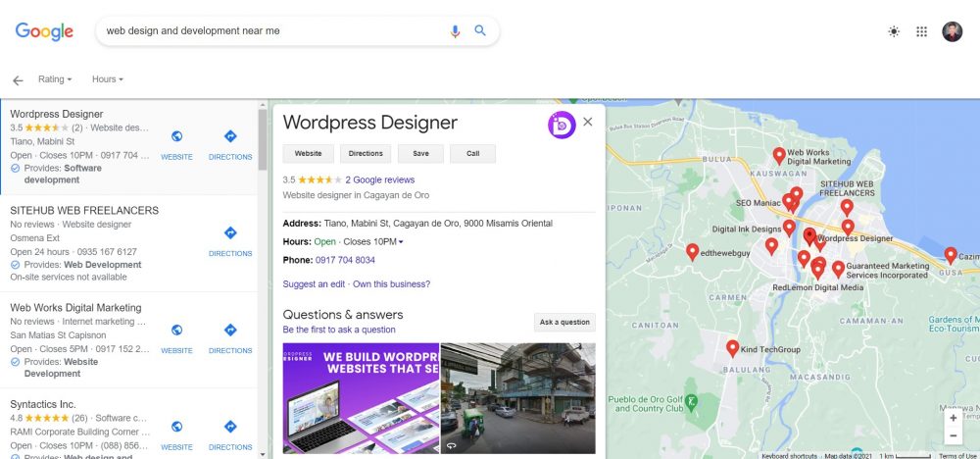The width and height of the screenshot is (980, 459).
Task: Click Be the first to ask a question
Action: [x=339, y=330]
